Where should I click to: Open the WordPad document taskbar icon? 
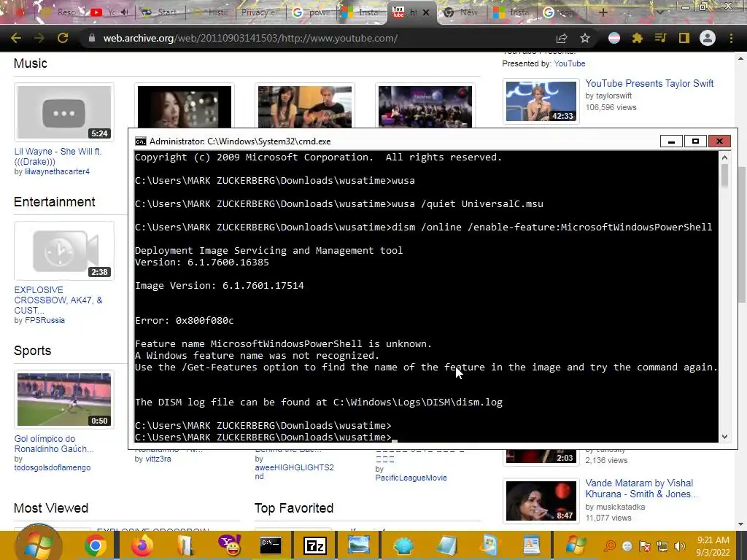tap(531, 545)
